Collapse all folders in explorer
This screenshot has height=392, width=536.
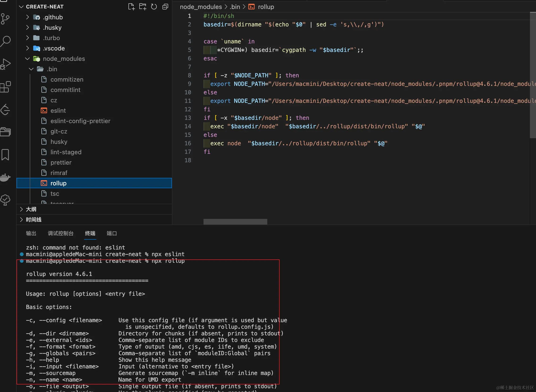click(165, 7)
